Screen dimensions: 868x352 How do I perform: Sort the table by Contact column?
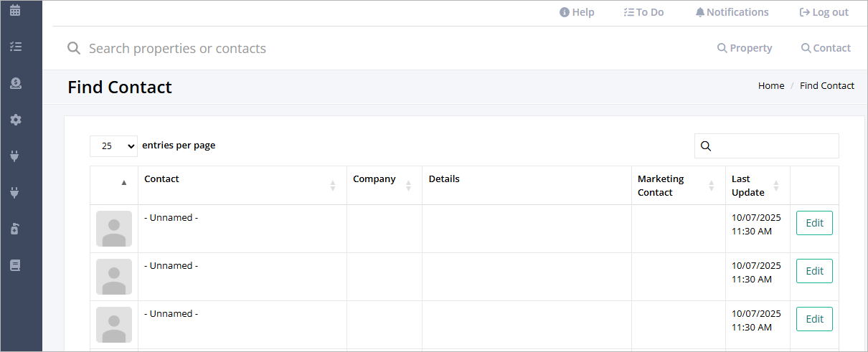(242, 185)
